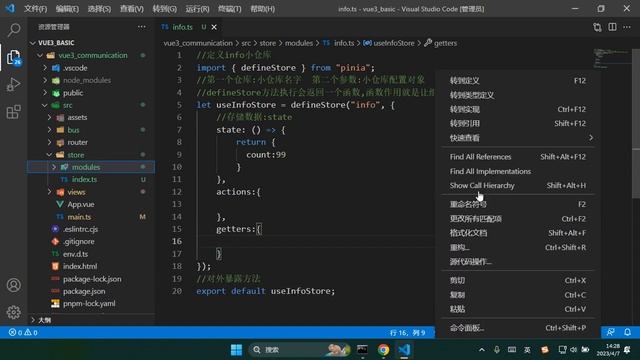Expand the assets folder

point(49,118)
